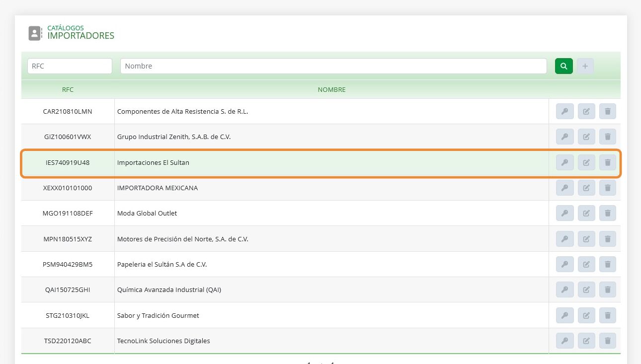Click the NOMBRE column header

pyautogui.click(x=331, y=90)
